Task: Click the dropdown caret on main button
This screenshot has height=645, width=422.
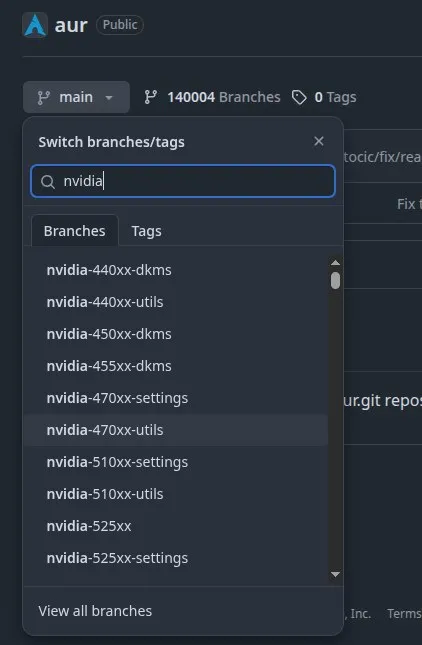Action: (109, 98)
